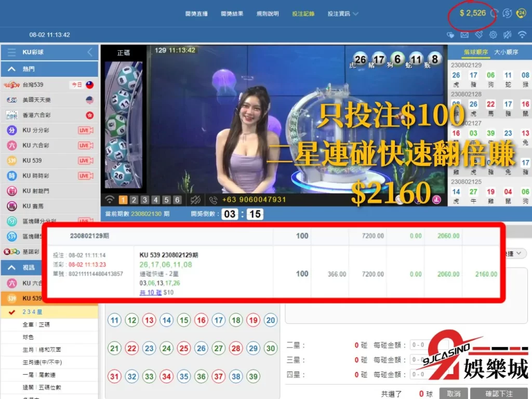Open favorites hearts icon
The image size is (532, 399).
450,35
